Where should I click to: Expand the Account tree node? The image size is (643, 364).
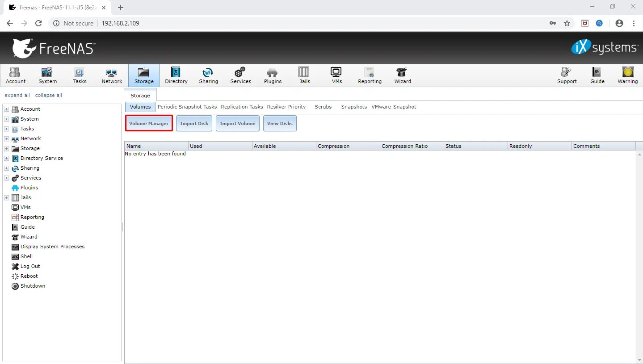[7, 109]
